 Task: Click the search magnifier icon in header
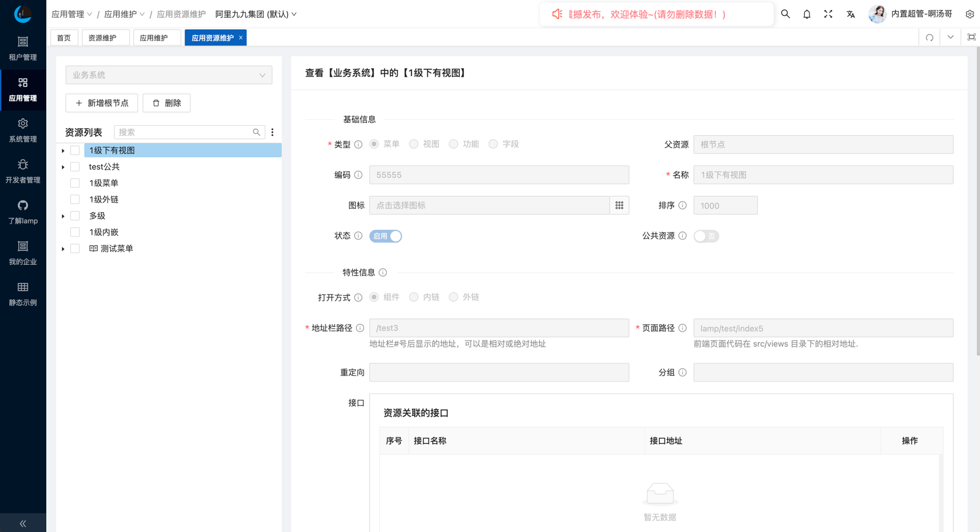pos(785,14)
